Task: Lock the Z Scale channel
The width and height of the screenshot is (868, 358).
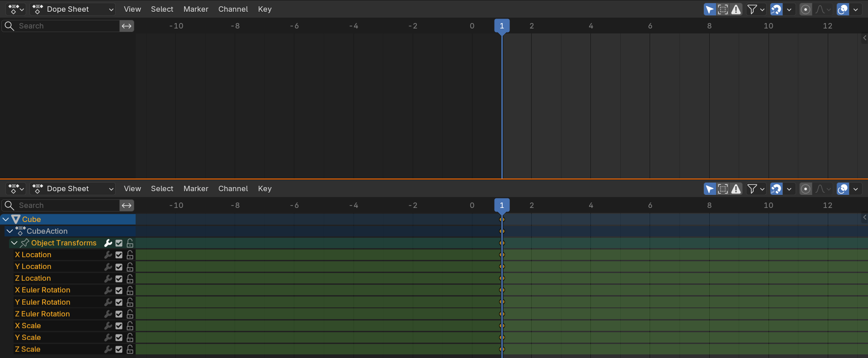Action: click(130, 349)
